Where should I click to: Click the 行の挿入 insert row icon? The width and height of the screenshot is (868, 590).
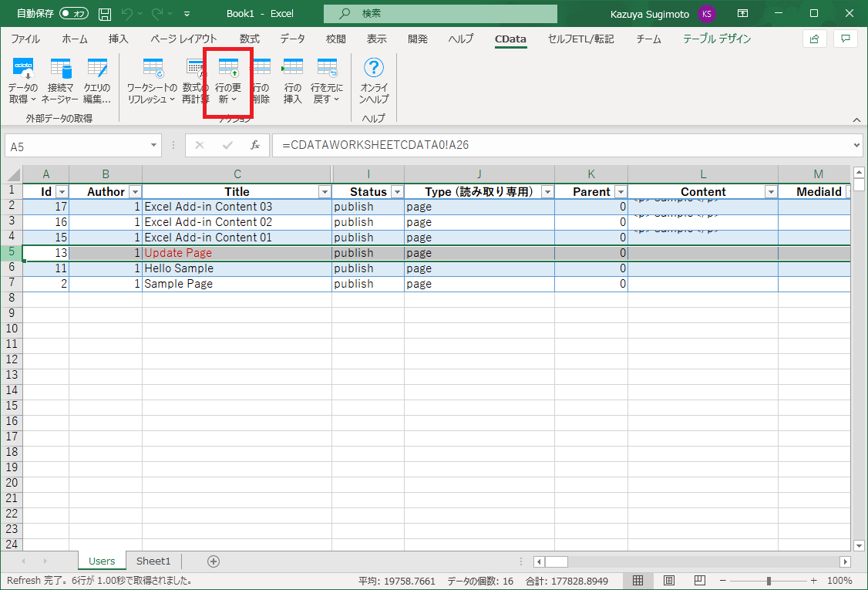(292, 69)
